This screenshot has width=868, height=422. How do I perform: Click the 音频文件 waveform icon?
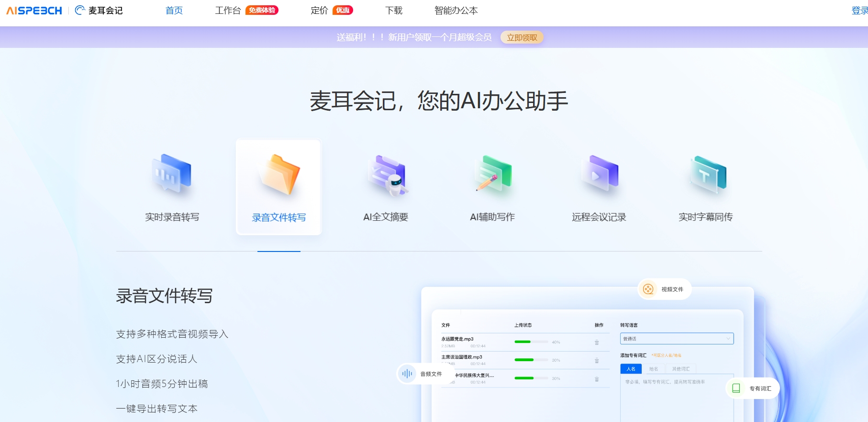point(407,374)
